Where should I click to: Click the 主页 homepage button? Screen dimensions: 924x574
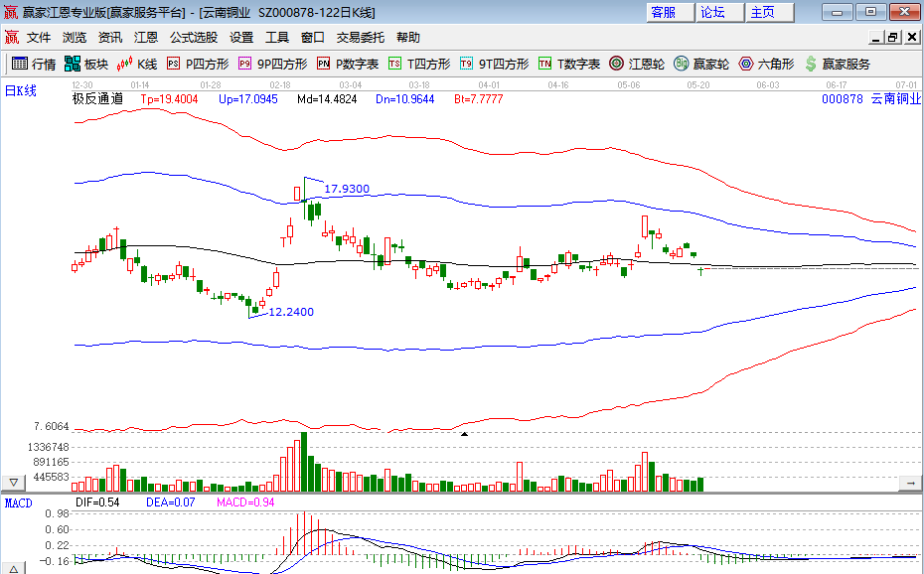[x=770, y=12]
